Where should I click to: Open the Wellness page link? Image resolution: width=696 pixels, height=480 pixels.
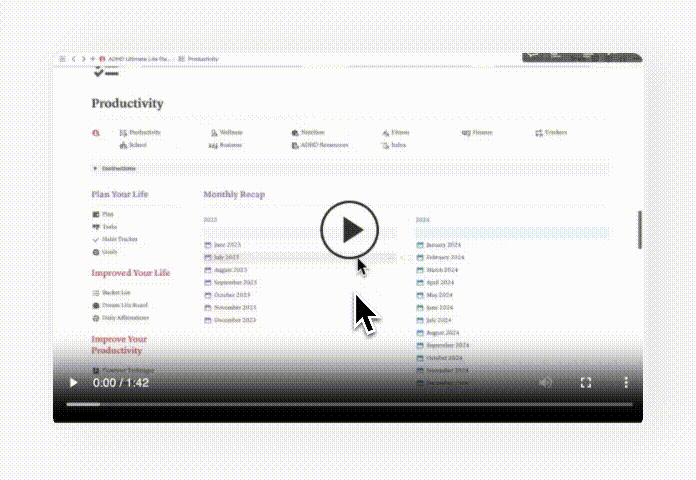pyautogui.click(x=230, y=132)
